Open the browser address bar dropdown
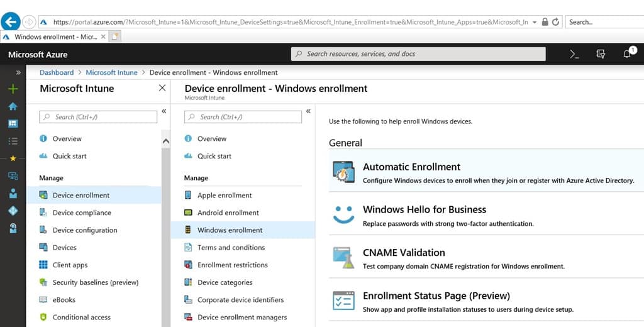Viewport: 644px width, 327px height. point(535,22)
